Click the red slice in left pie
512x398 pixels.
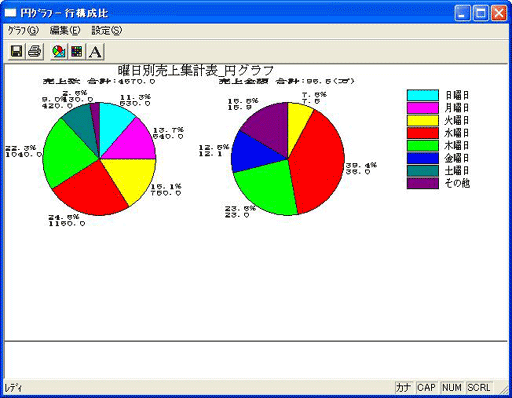coord(93,192)
